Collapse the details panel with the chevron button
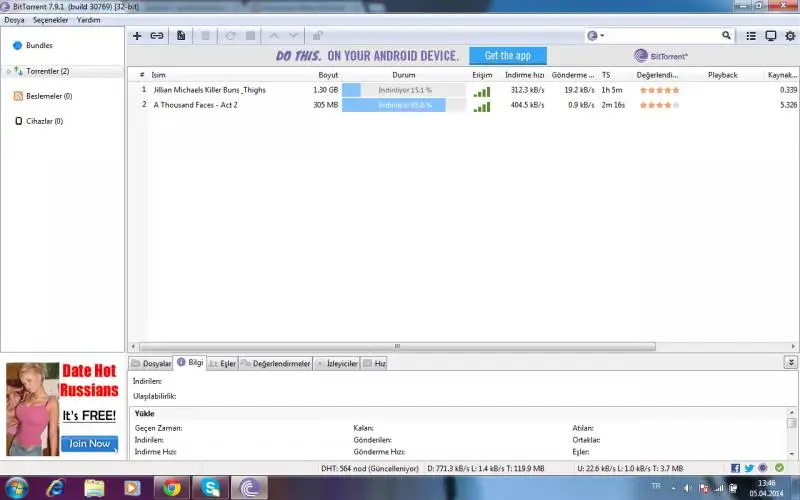Screen dimensions: 800x500 point(791,363)
